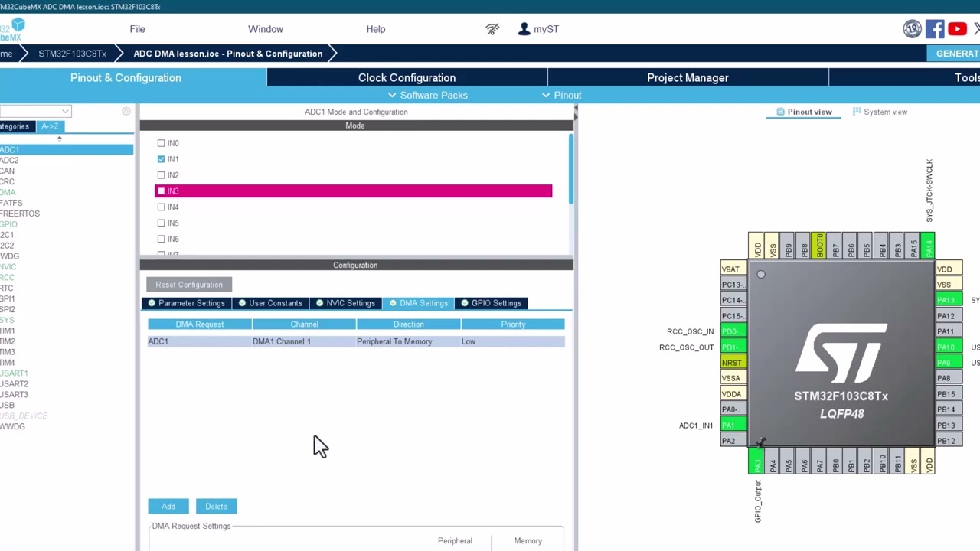Click the ADC1_IN1 pin label

[x=696, y=425]
